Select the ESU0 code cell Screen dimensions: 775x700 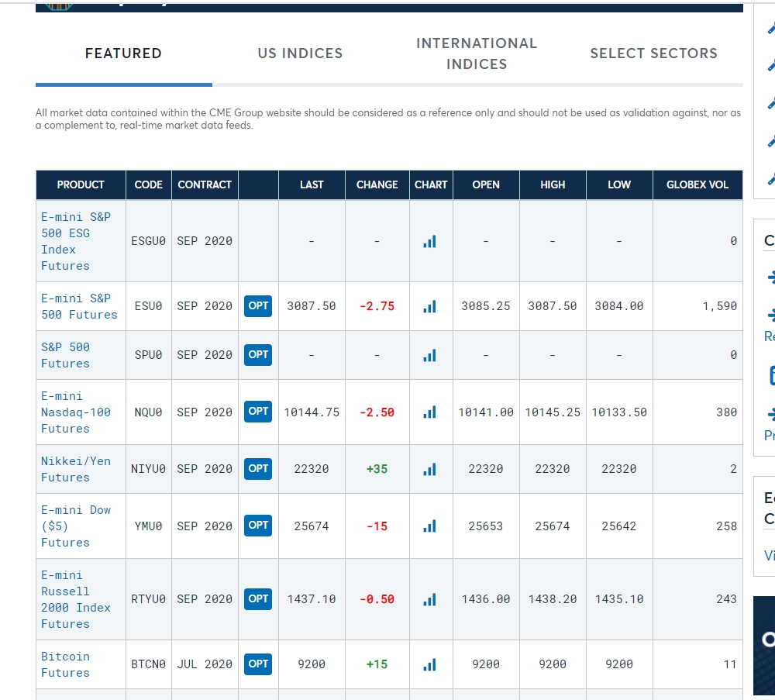(148, 306)
